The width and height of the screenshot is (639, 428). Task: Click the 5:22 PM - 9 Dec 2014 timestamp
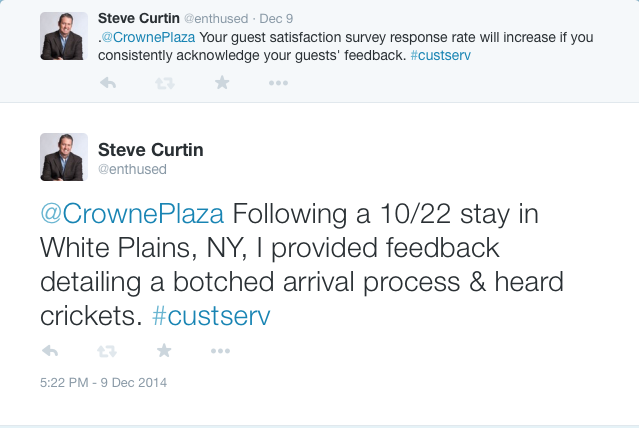[x=104, y=382]
